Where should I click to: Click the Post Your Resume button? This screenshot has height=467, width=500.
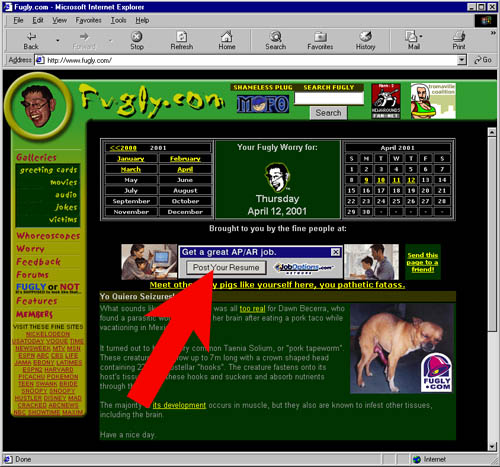tap(226, 268)
